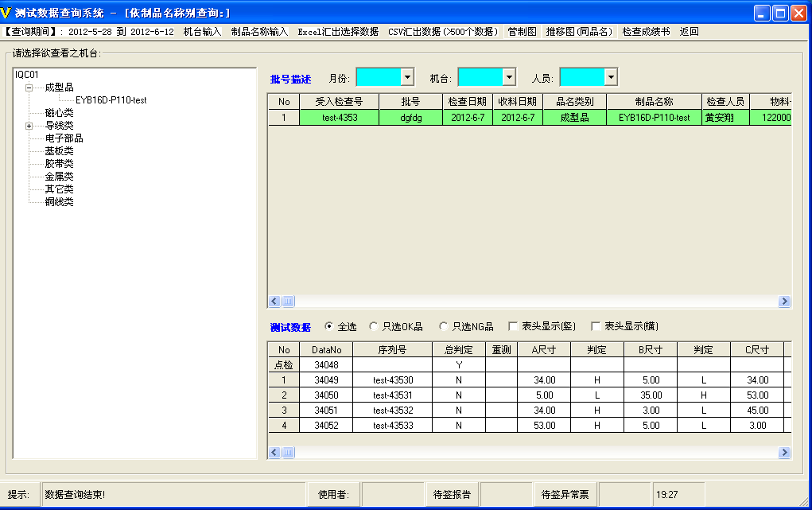
Task: Tick the 表头显示(横) checkbox
Action: (596, 327)
